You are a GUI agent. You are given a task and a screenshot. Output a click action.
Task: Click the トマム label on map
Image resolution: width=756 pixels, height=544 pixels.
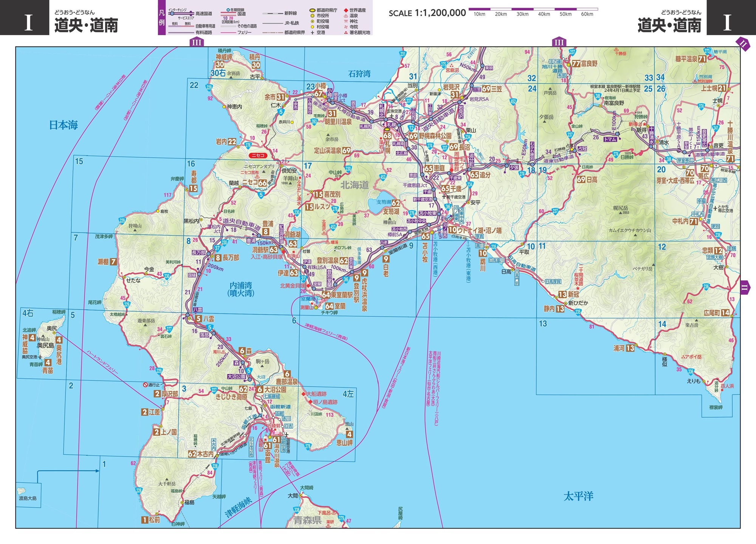tap(610, 139)
